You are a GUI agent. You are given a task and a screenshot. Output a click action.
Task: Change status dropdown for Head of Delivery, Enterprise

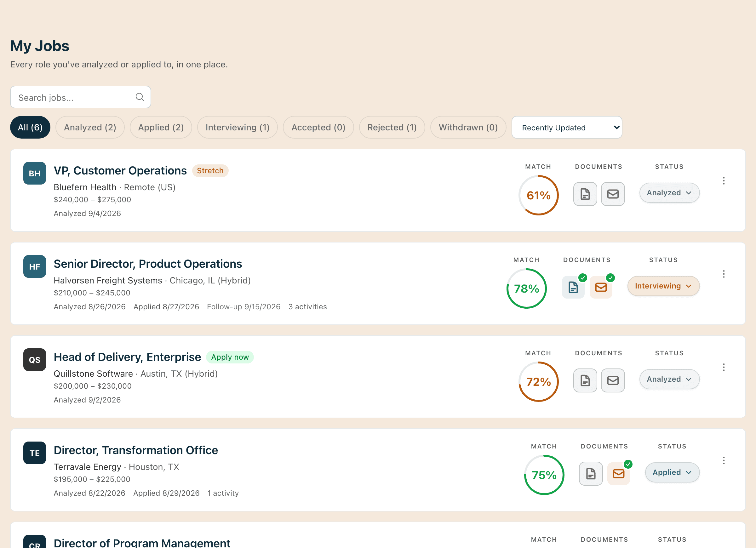tap(669, 379)
